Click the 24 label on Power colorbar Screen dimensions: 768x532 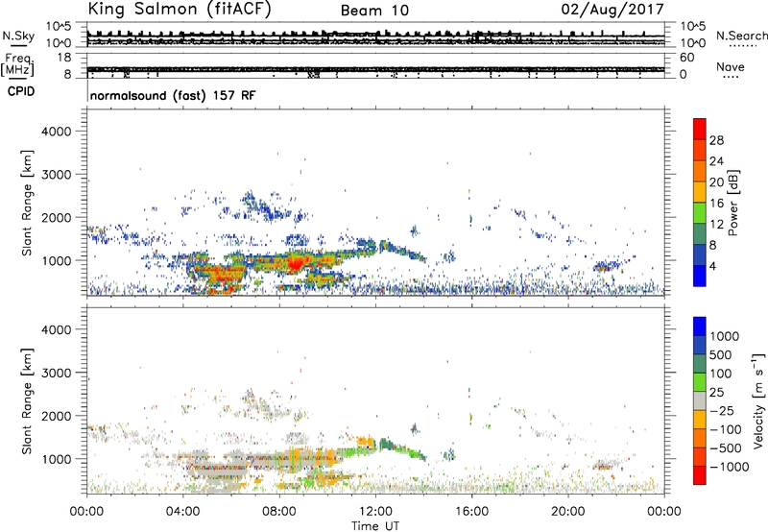click(716, 161)
